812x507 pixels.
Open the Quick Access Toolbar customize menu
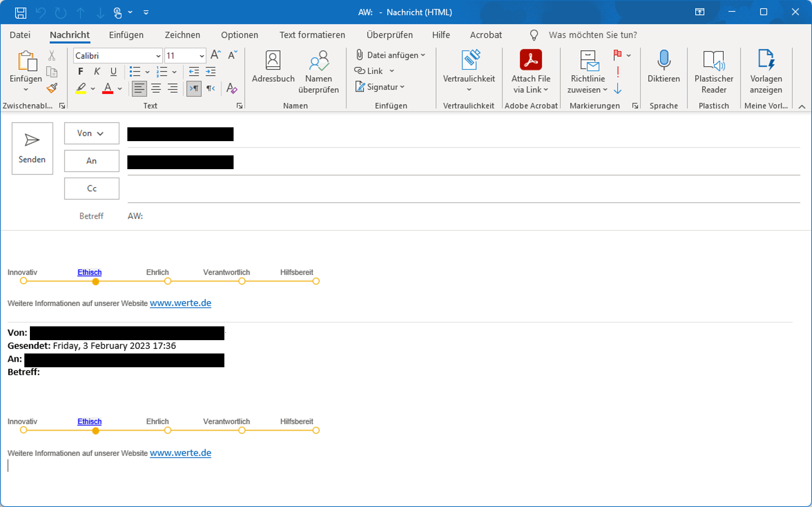click(146, 12)
